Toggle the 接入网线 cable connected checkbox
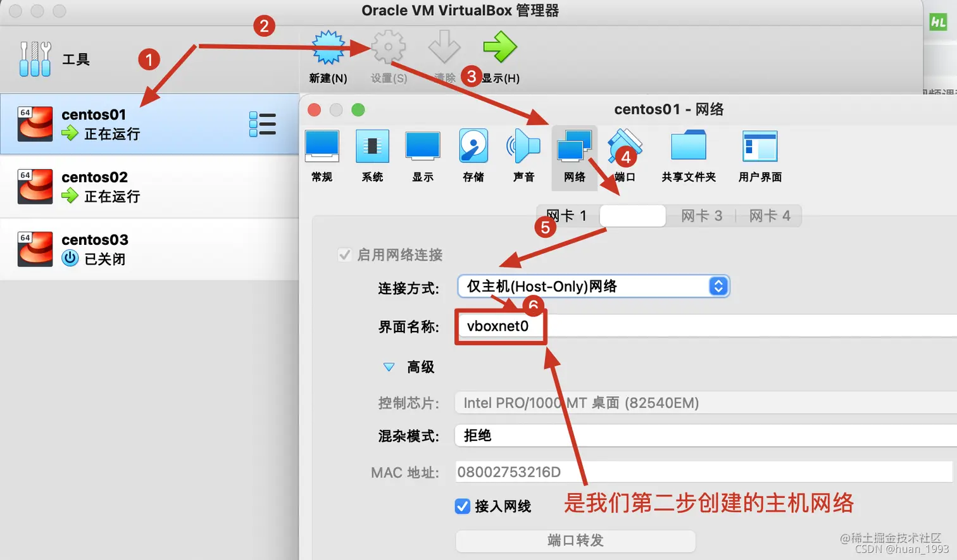Image resolution: width=957 pixels, height=560 pixels. pos(463,506)
